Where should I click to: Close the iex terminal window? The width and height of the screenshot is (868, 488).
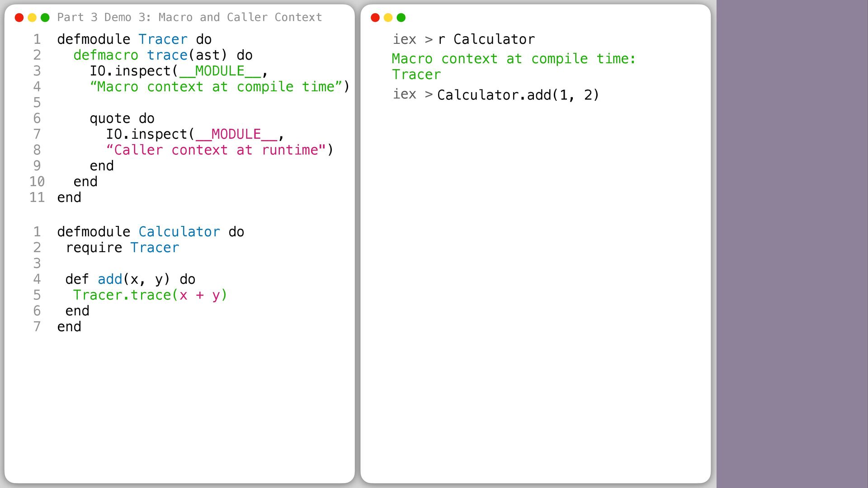(x=375, y=18)
